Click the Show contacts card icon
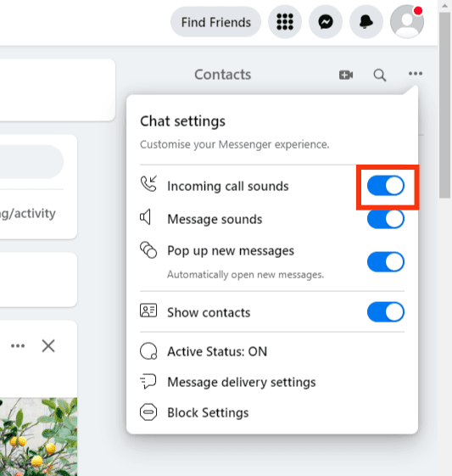452x476 pixels. 148,311
